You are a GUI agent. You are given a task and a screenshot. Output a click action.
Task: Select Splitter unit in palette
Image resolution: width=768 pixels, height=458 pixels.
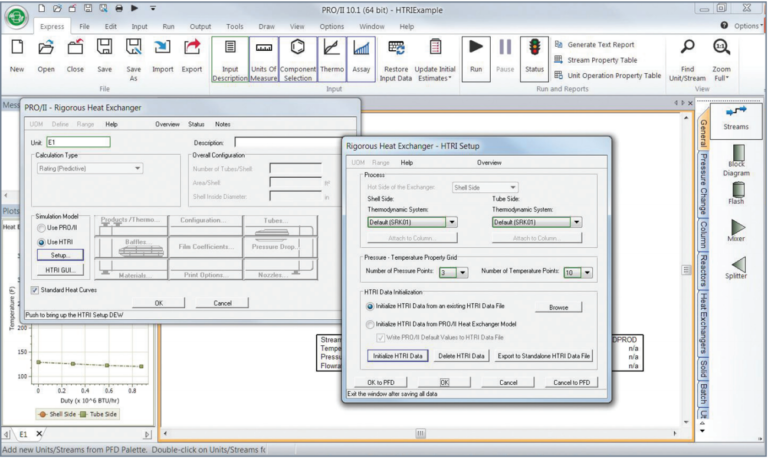[x=736, y=268]
